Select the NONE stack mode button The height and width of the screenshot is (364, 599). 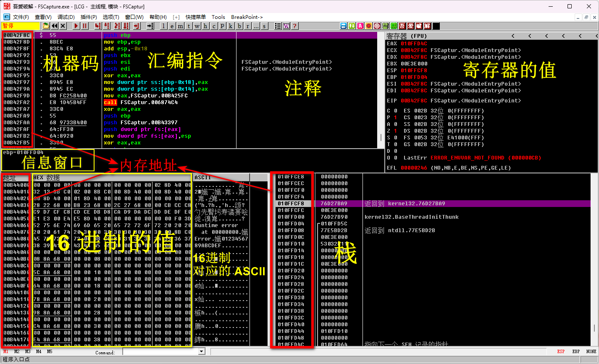pyautogui.click(x=591, y=351)
